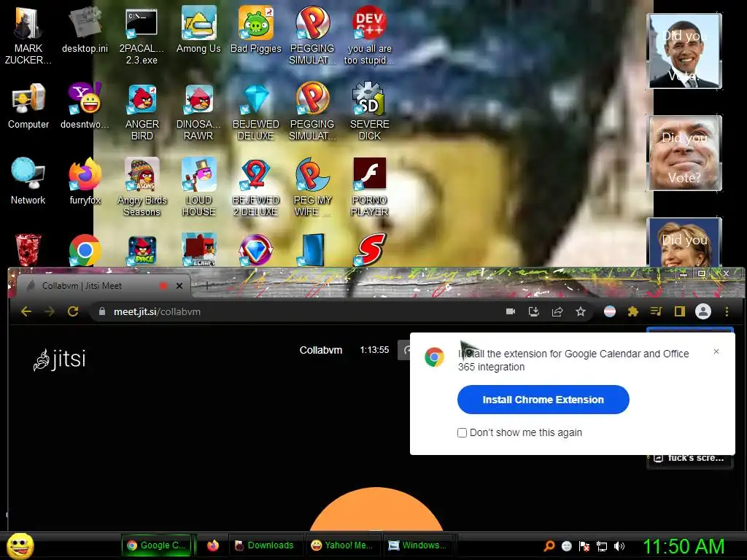Open the Google Chrome desktop shortcut
This screenshot has width=747, height=560.
[x=85, y=249]
